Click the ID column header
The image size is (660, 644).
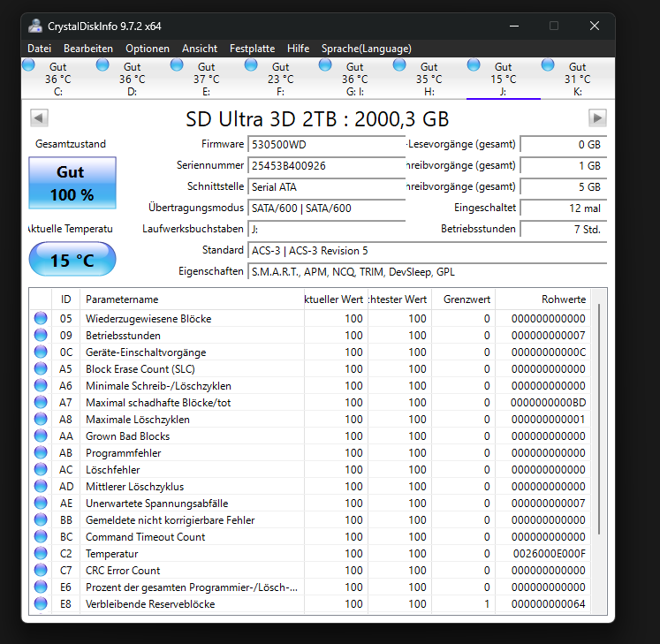click(x=65, y=299)
